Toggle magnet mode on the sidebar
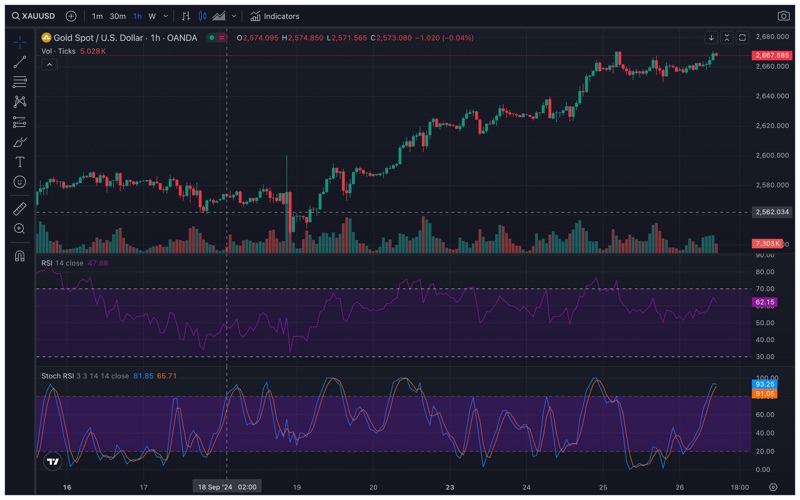This screenshot has width=800, height=500. (19, 256)
